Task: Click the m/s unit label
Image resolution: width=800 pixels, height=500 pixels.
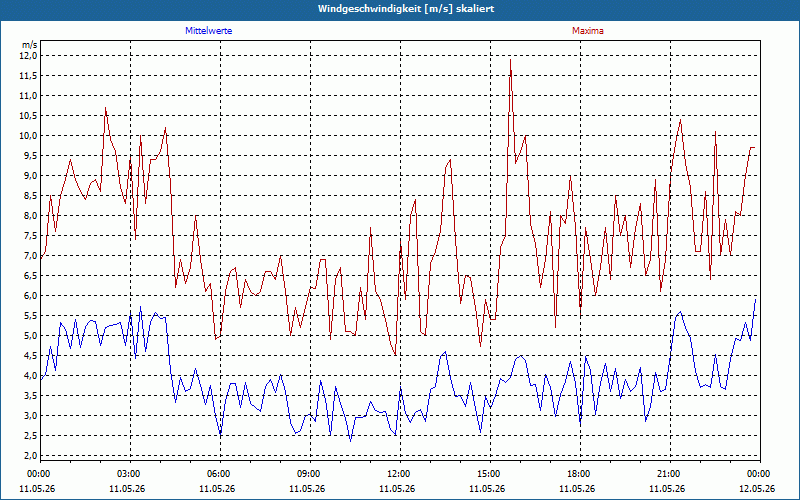Action: [x=29, y=45]
